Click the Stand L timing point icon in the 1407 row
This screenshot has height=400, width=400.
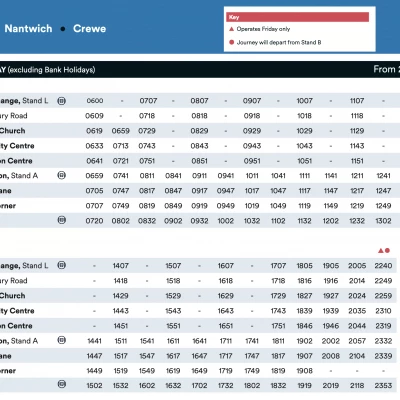pyautogui.click(x=61, y=265)
